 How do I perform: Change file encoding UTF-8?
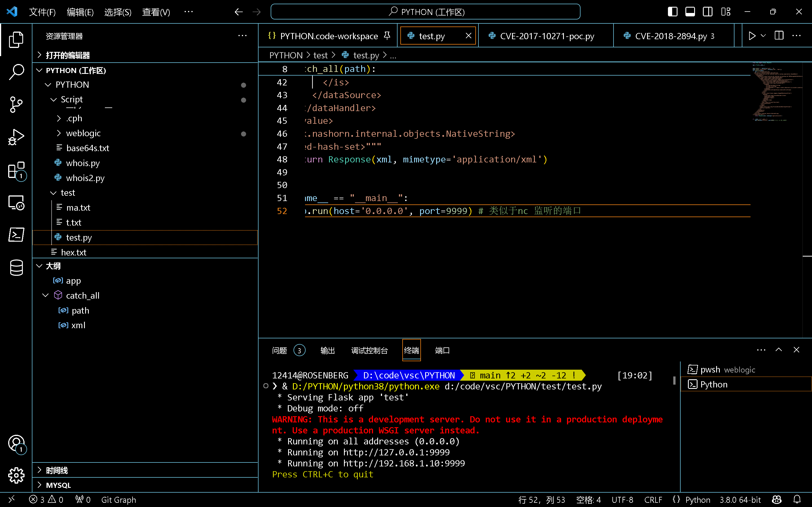click(x=622, y=500)
